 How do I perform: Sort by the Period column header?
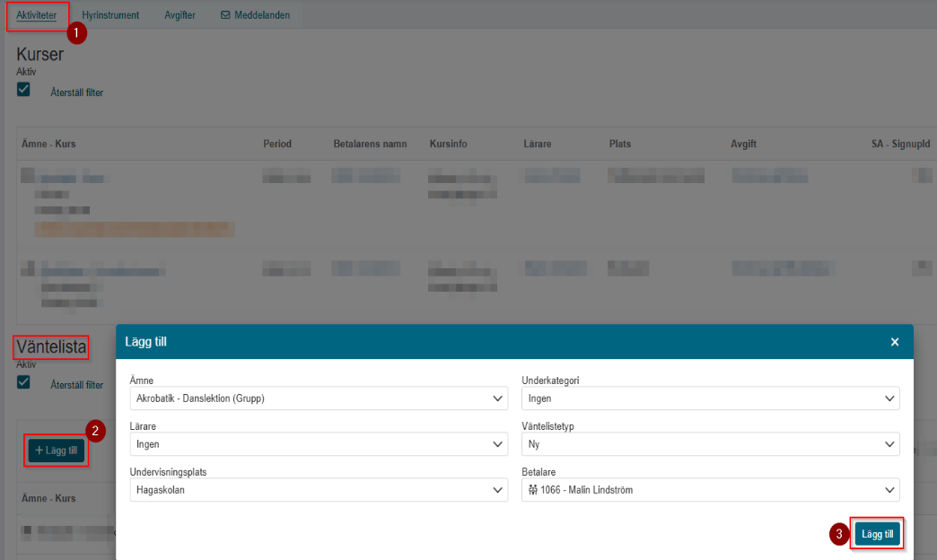277,144
